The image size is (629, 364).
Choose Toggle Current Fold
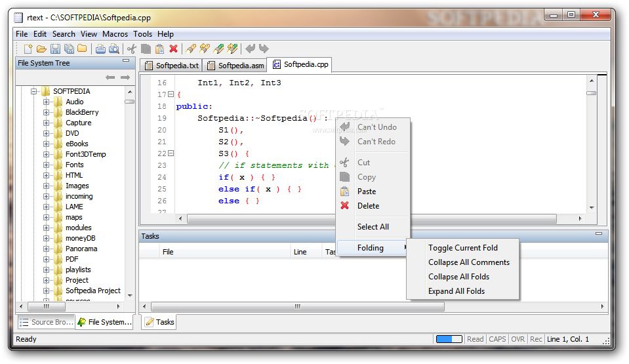[463, 248]
